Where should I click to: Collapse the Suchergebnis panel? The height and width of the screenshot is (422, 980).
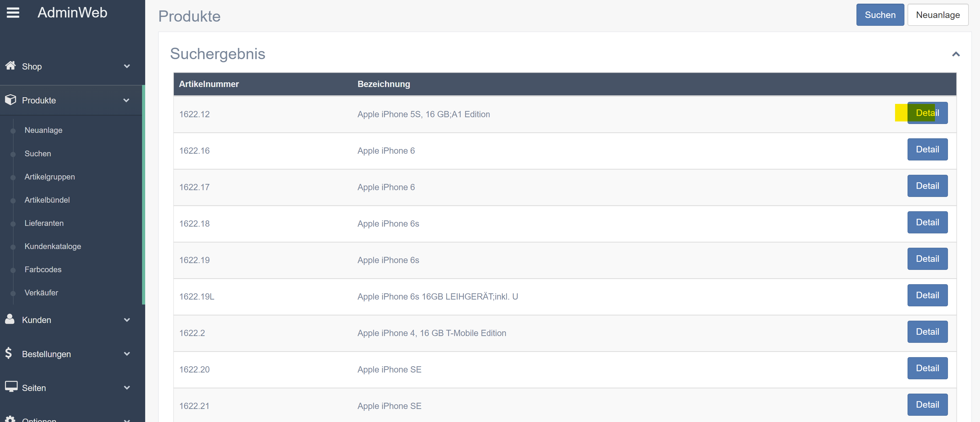(956, 54)
